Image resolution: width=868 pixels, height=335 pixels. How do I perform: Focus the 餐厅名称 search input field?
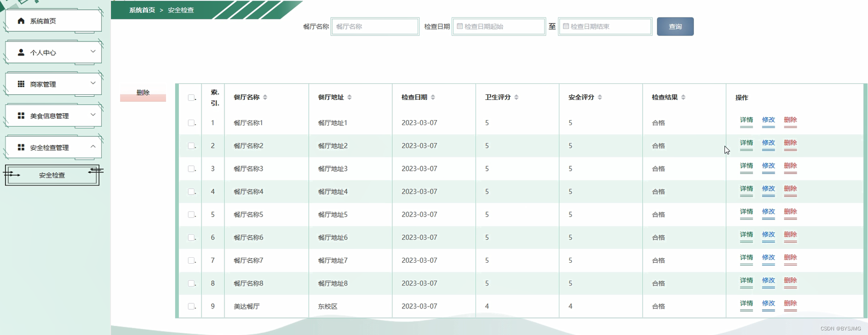point(375,27)
